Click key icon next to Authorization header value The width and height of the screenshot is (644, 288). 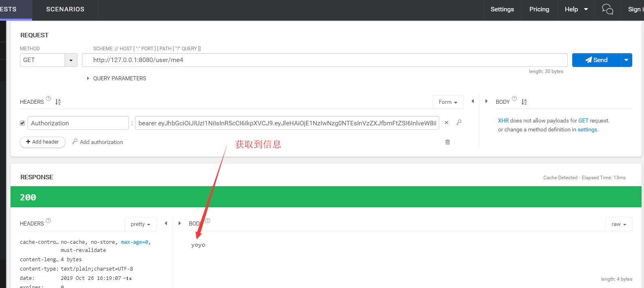[x=459, y=122]
